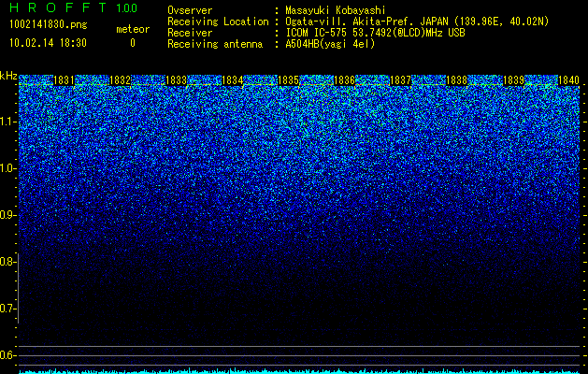Viewport: 588px width, 374px height.
Task: Click the Receiver label
Action: pos(190,33)
